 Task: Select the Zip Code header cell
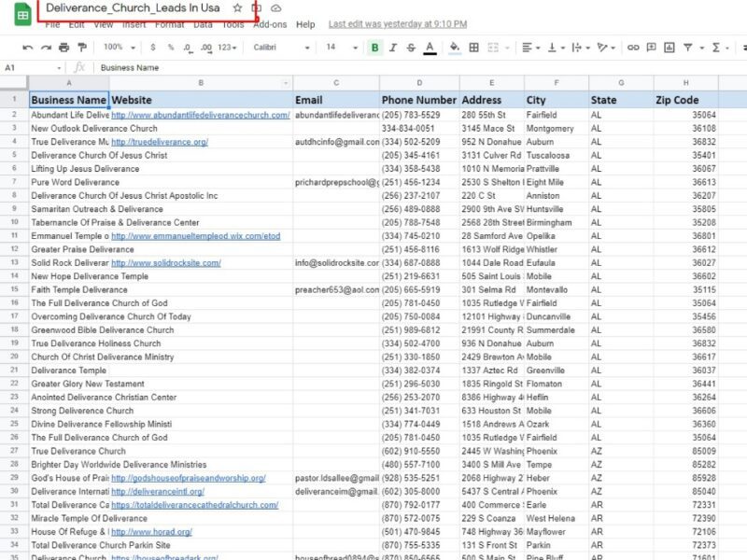tap(685, 100)
